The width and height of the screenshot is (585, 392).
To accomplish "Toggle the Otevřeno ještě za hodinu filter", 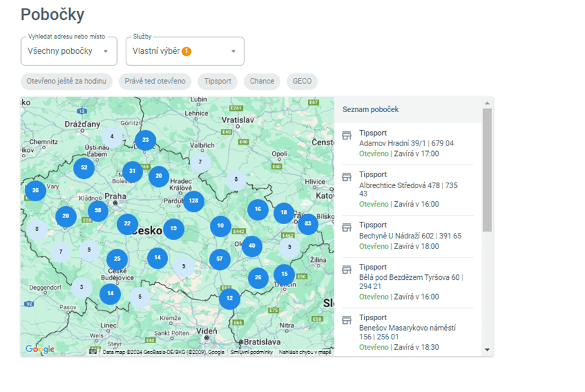I will (66, 81).
